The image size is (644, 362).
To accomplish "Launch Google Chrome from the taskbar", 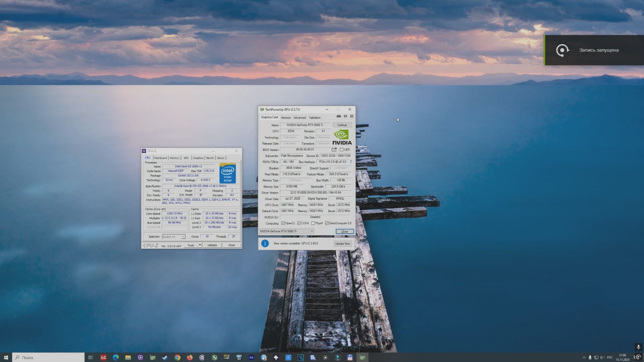I will tap(177, 357).
